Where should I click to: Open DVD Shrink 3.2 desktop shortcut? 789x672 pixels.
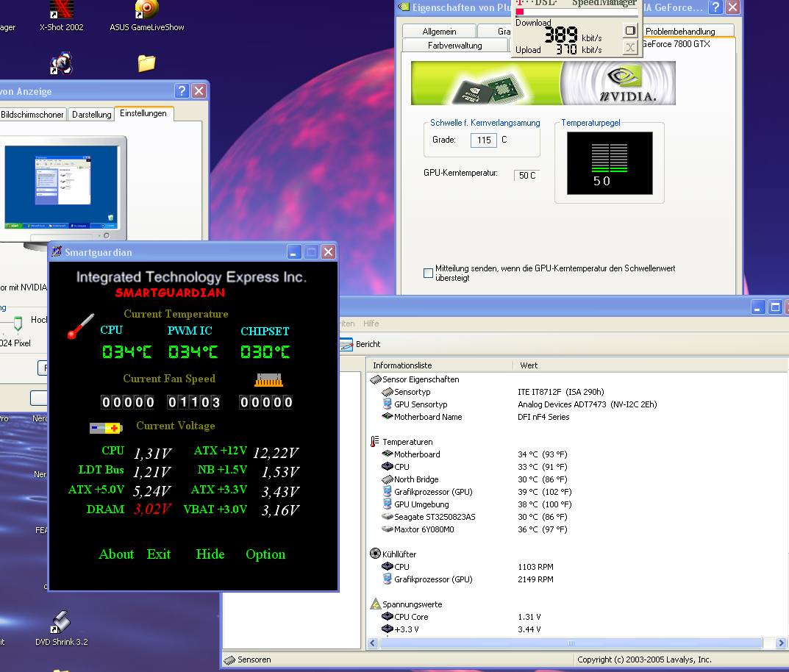pyautogui.click(x=61, y=629)
